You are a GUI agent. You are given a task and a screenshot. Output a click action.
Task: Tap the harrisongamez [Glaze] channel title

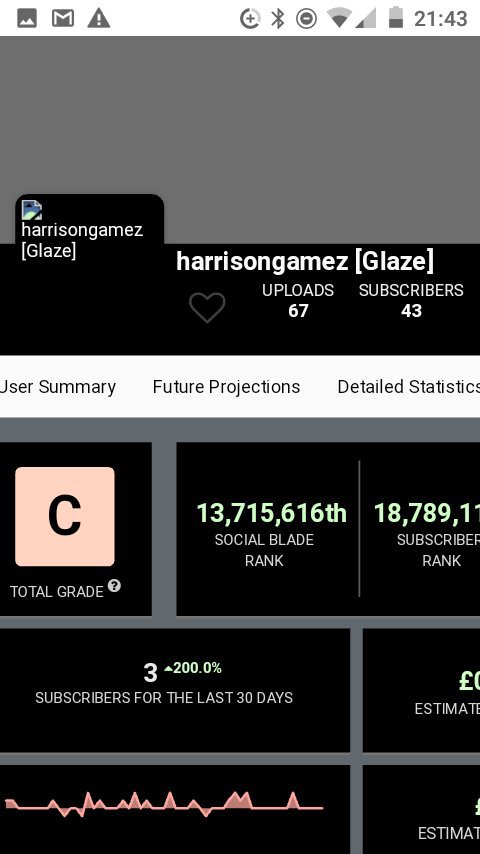[305, 261]
